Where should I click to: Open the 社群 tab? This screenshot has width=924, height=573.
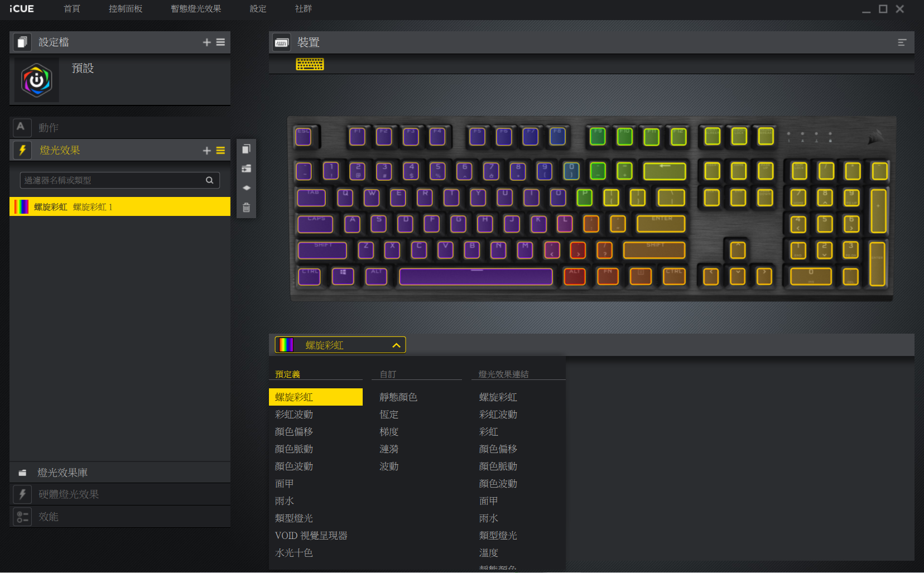pyautogui.click(x=304, y=9)
